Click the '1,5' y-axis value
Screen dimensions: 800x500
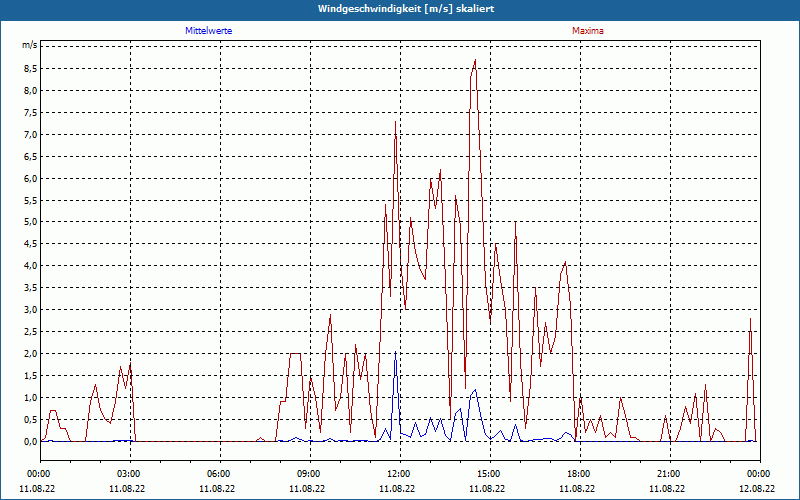[x=30, y=376]
